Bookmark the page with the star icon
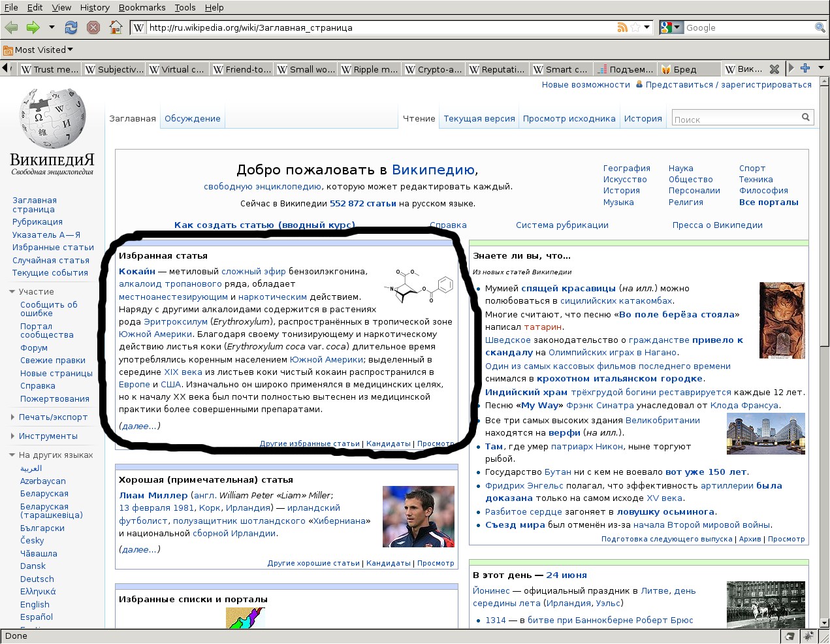Viewport: 830px width, 644px height. pyautogui.click(x=635, y=27)
